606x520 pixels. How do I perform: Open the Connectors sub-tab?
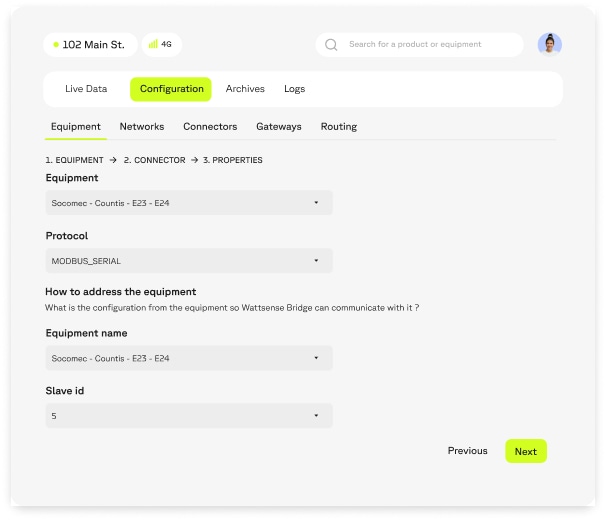[x=210, y=127]
